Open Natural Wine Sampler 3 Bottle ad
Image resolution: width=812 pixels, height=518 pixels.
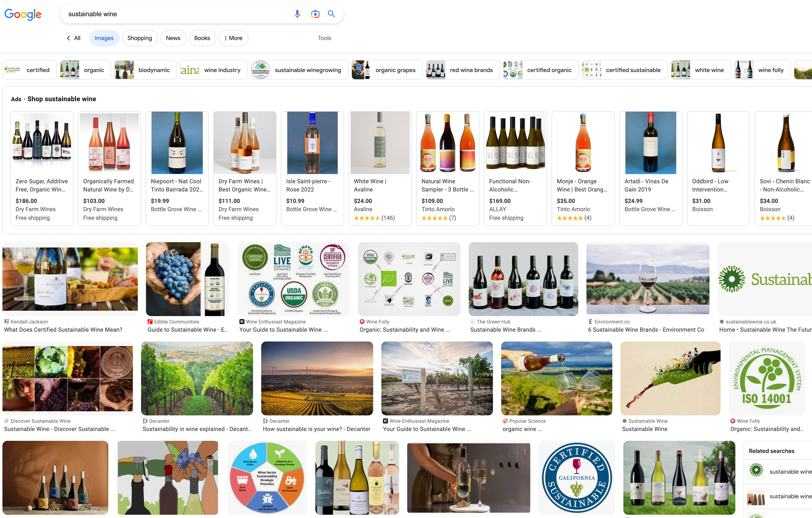coord(447,168)
